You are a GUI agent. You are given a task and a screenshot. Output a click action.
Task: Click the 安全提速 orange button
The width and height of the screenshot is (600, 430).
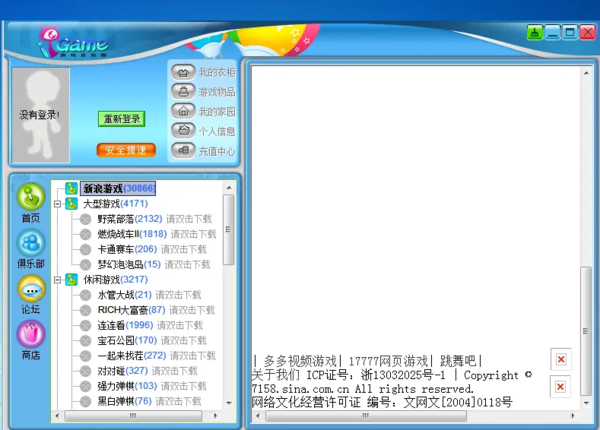126,150
